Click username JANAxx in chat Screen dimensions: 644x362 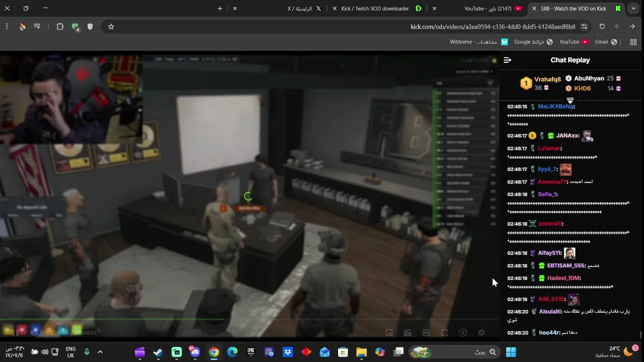568,136
